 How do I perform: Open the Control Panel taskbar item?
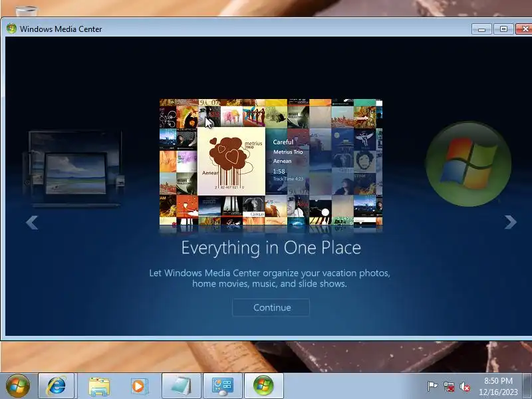(x=223, y=386)
